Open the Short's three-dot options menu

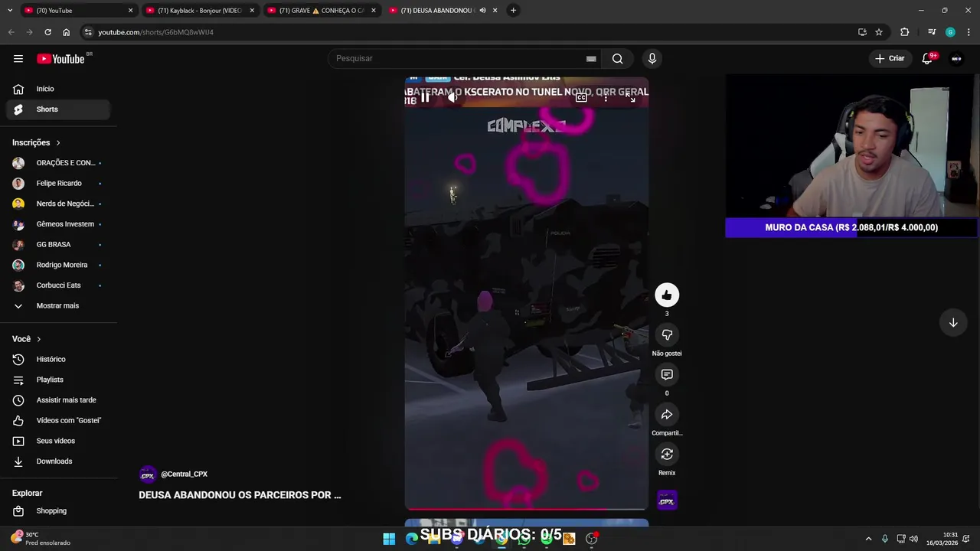pyautogui.click(x=606, y=97)
